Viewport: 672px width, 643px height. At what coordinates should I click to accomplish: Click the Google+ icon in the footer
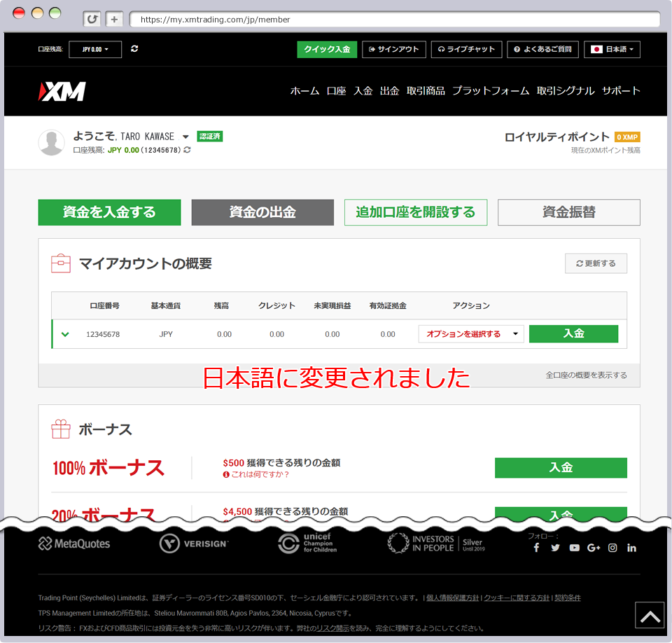[x=594, y=548]
